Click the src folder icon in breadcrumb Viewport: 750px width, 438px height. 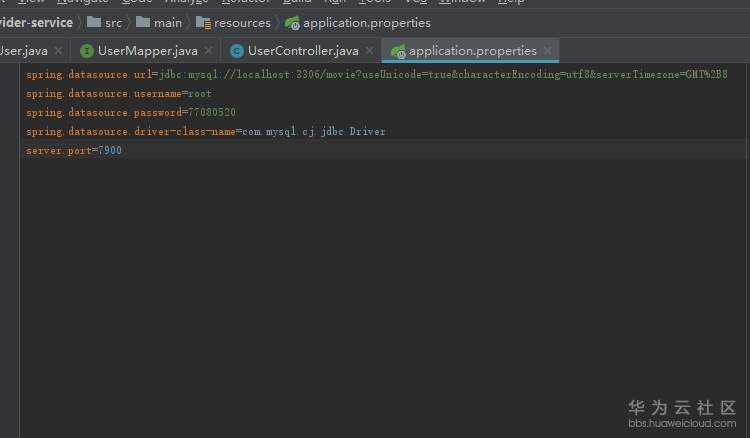click(94, 22)
